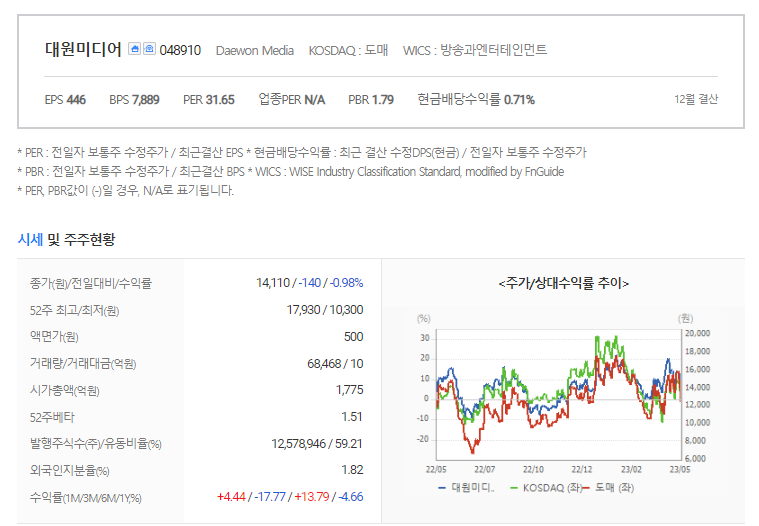Click the 외국인지분율(%) row label
This screenshot has height=526, width=759.
(69, 470)
